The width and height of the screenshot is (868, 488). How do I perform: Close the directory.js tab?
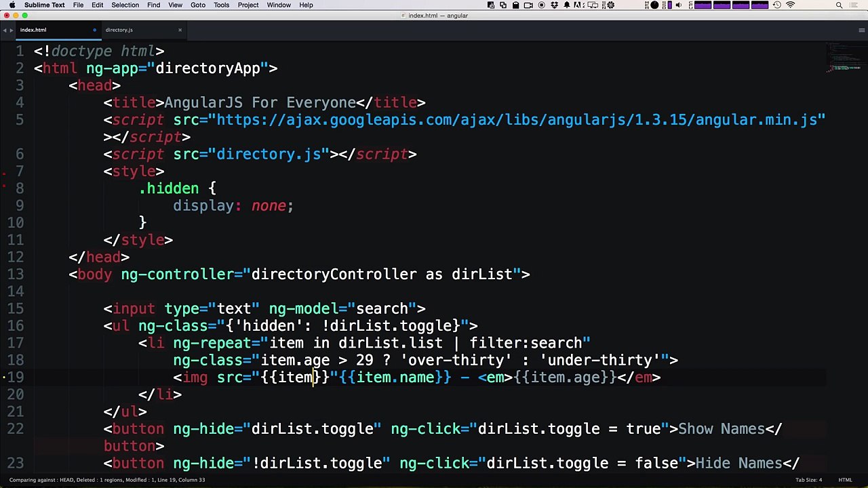[x=180, y=30]
